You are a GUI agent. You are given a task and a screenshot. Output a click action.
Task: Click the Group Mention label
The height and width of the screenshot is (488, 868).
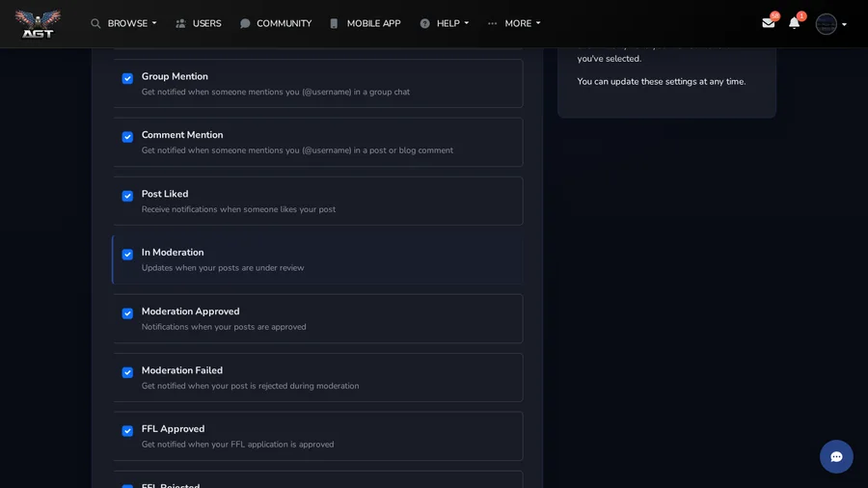(x=175, y=76)
